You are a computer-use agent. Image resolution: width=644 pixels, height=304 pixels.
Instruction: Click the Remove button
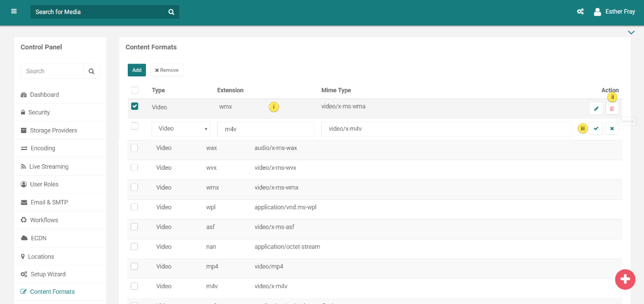point(167,70)
